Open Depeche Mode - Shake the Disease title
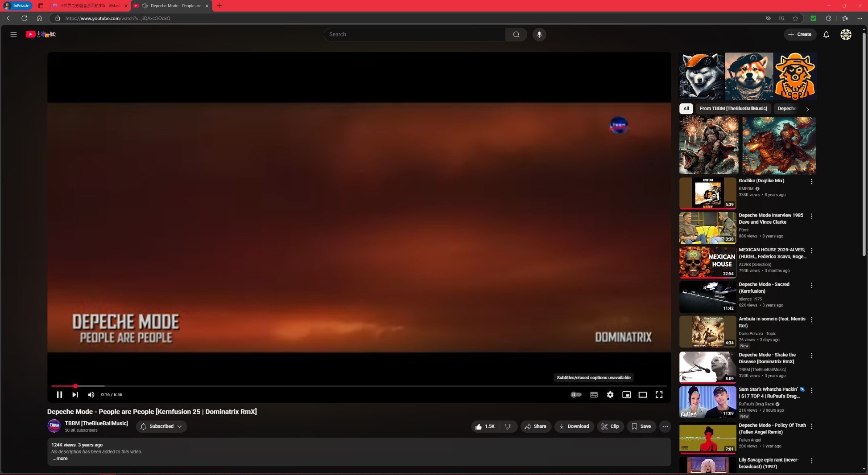Screen dimensions: 868x475 [x=767, y=358]
